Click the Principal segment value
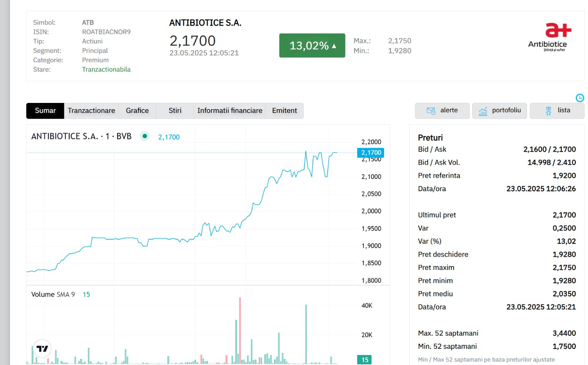 (95, 51)
